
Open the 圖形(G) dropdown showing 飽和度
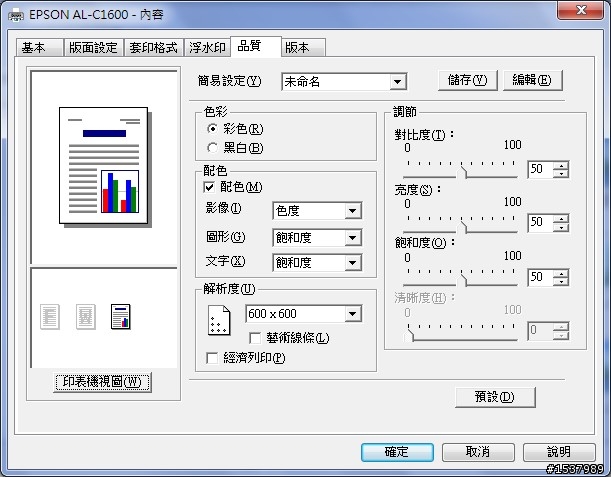click(x=317, y=237)
